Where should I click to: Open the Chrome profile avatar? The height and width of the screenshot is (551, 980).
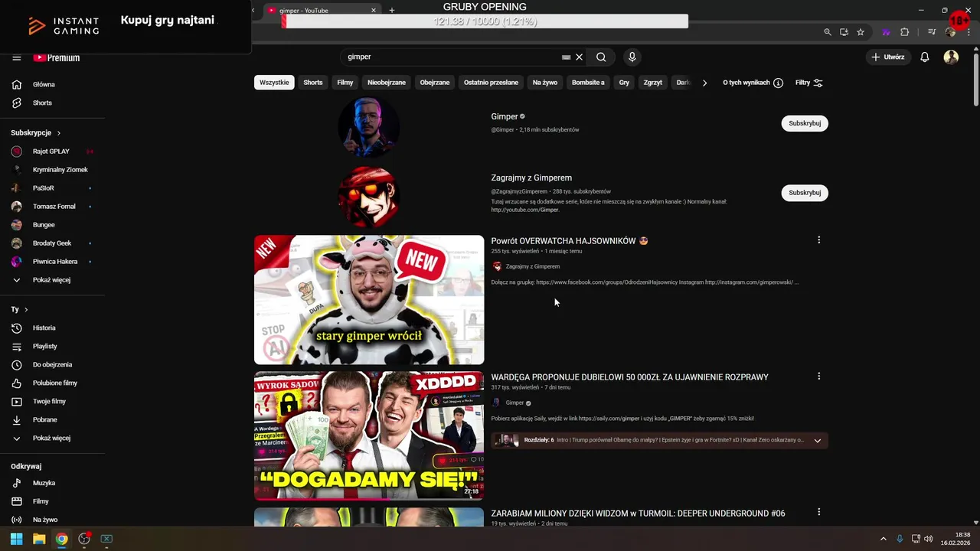pyautogui.click(x=950, y=32)
